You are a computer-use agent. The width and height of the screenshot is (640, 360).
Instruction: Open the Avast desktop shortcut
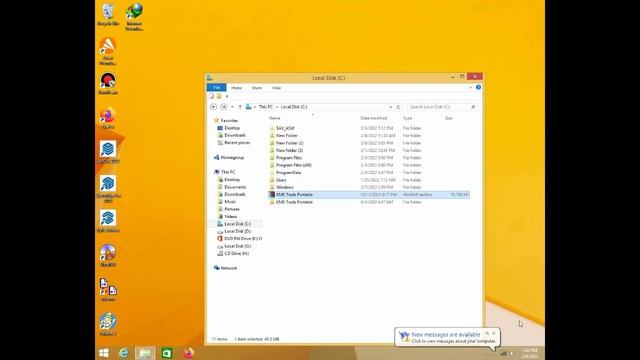click(108, 51)
